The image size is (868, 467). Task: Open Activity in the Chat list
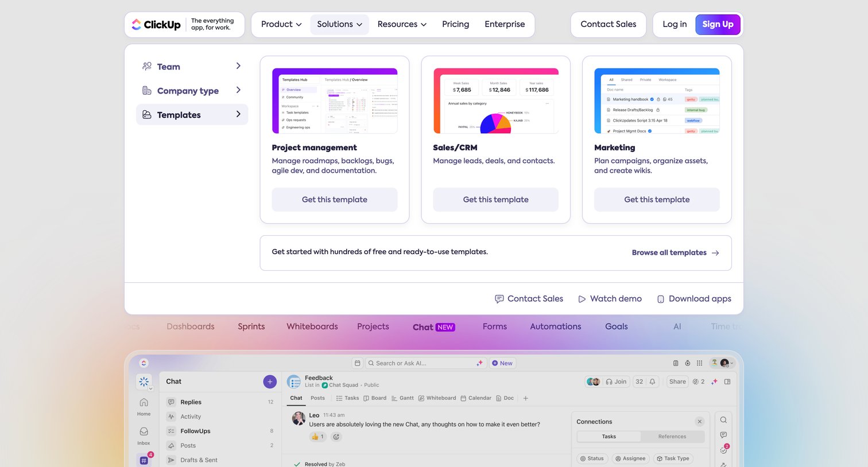tap(220, 417)
